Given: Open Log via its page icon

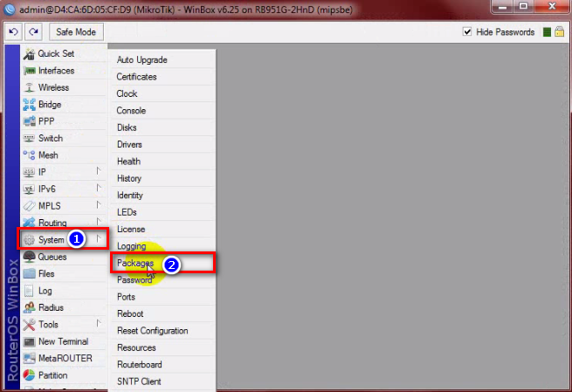Looking at the screenshot, I should 29,291.
